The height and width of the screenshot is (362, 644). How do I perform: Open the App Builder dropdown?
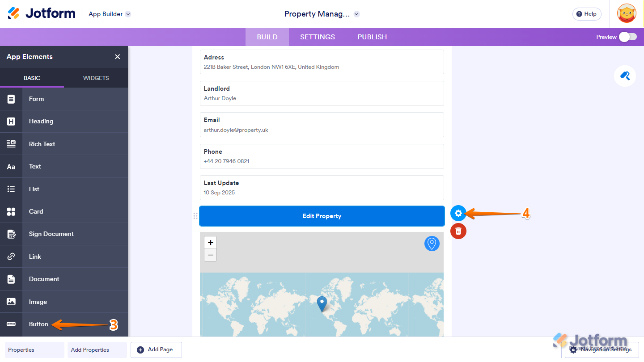(x=128, y=14)
